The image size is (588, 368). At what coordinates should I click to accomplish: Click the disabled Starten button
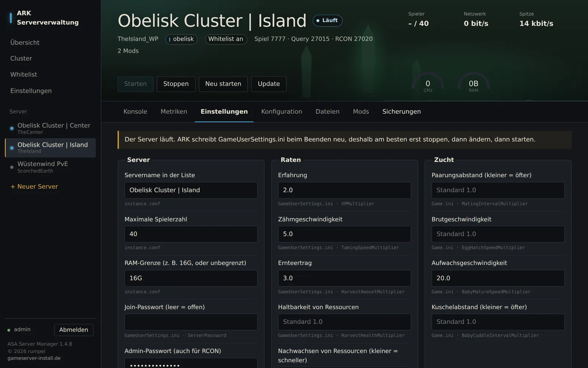[135, 84]
